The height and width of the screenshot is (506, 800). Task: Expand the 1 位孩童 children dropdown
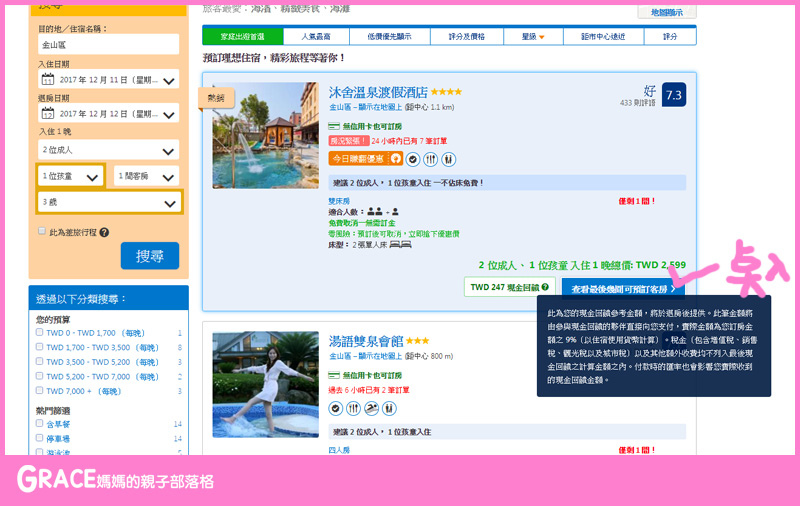[x=71, y=176]
